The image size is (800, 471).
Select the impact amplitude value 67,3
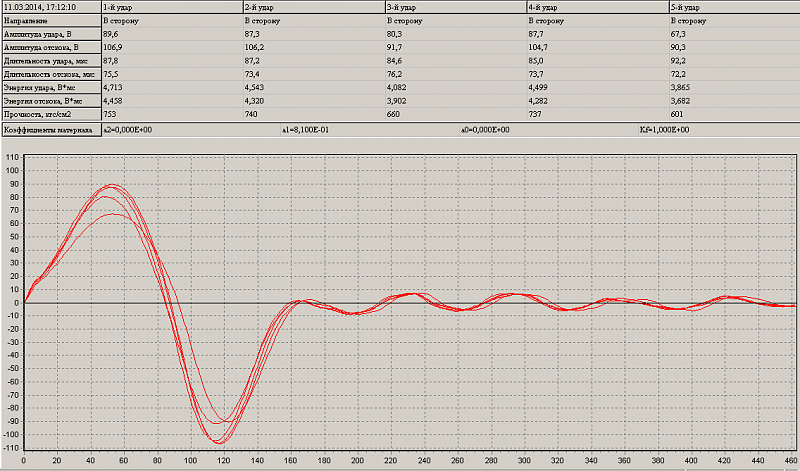click(x=680, y=34)
